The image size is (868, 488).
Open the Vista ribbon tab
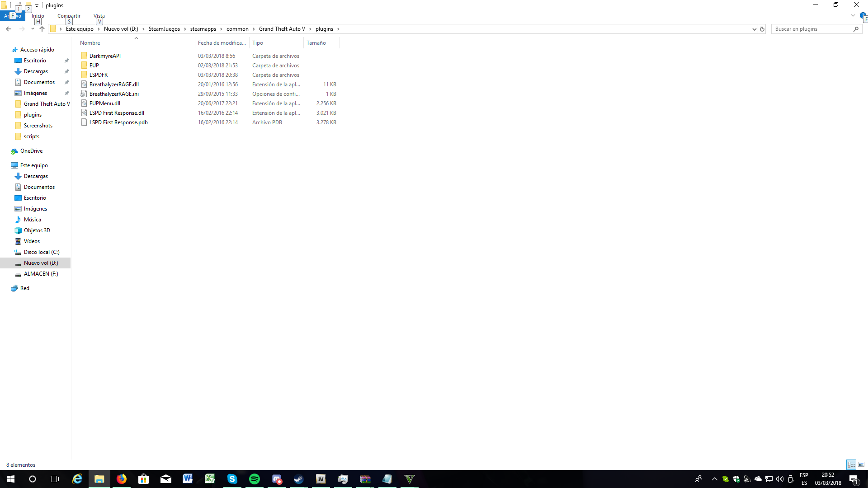click(x=99, y=16)
